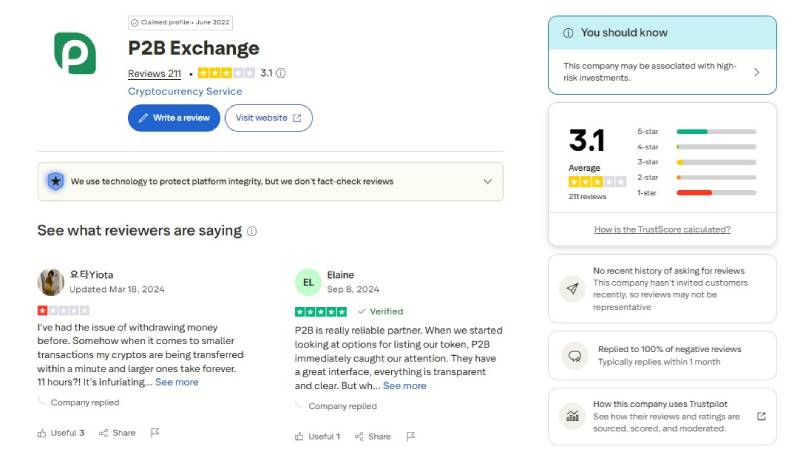This screenshot has height=455, width=800.
Task: Click Elaine's five-star rating
Action: click(x=321, y=312)
